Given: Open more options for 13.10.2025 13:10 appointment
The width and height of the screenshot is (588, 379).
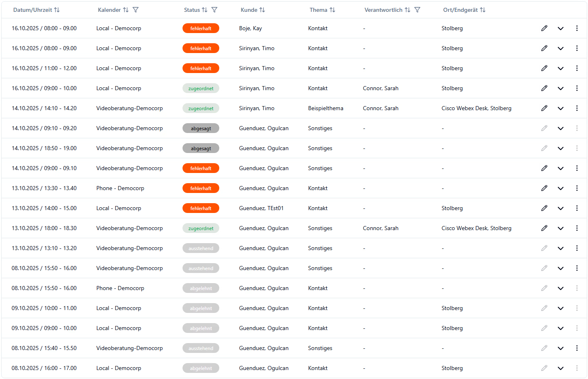Looking at the screenshot, I should pyautogui.click(x=577, y=248).
